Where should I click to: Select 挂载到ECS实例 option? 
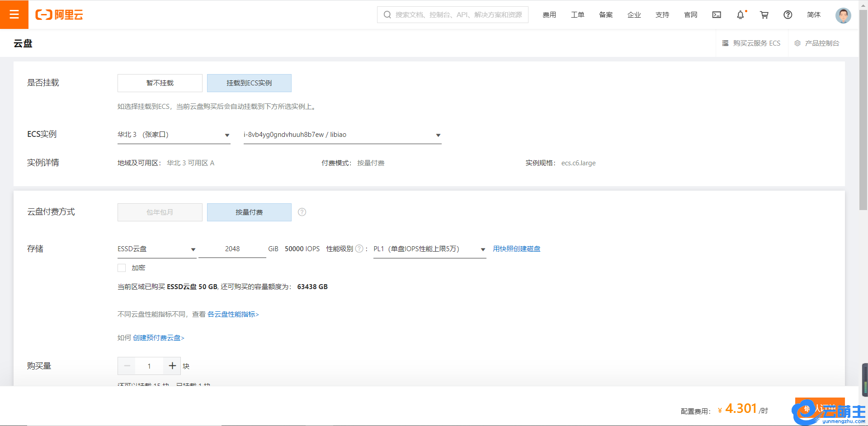pyautogui.click(x=249, y=83)
